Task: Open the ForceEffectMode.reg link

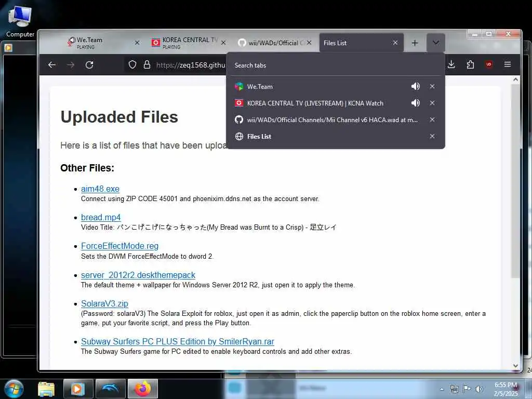Action: tap(119, 246)
